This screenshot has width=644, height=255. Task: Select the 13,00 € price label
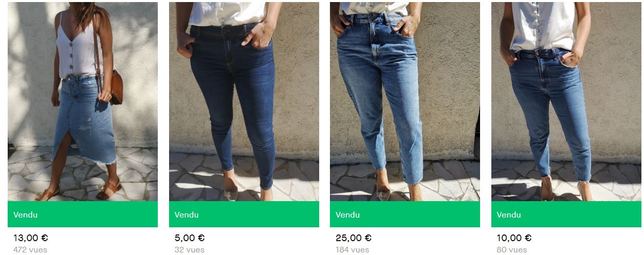pyautogui.click(x=31, y=238)
